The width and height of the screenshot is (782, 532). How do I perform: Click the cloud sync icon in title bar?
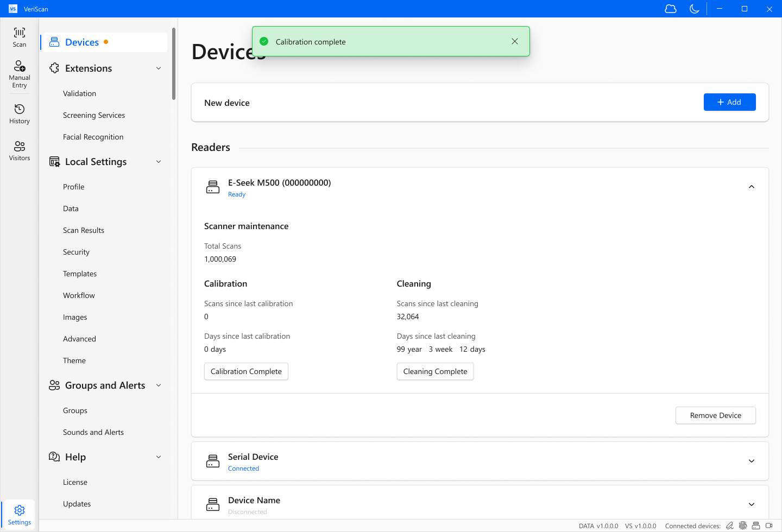point(671,9)
